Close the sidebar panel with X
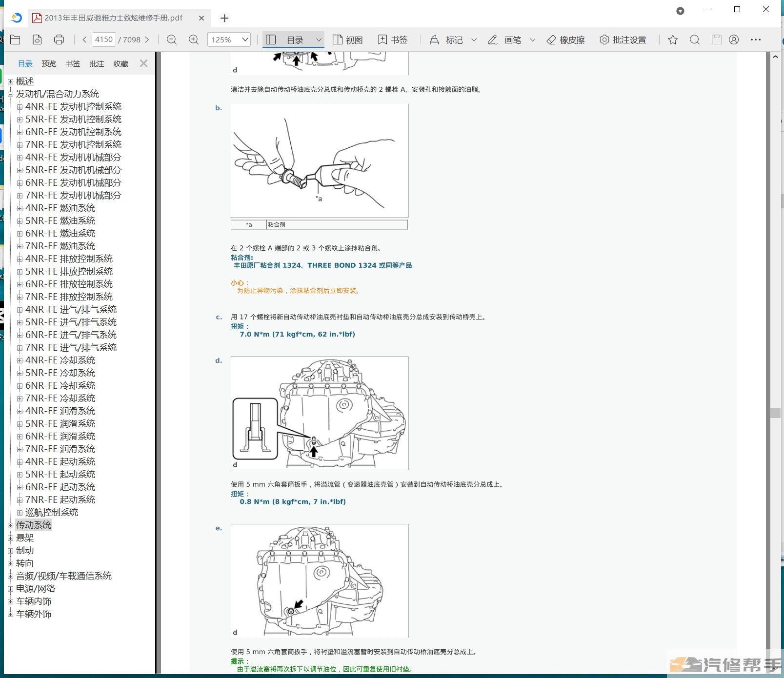Screen dimensions: 784x678 143,63
